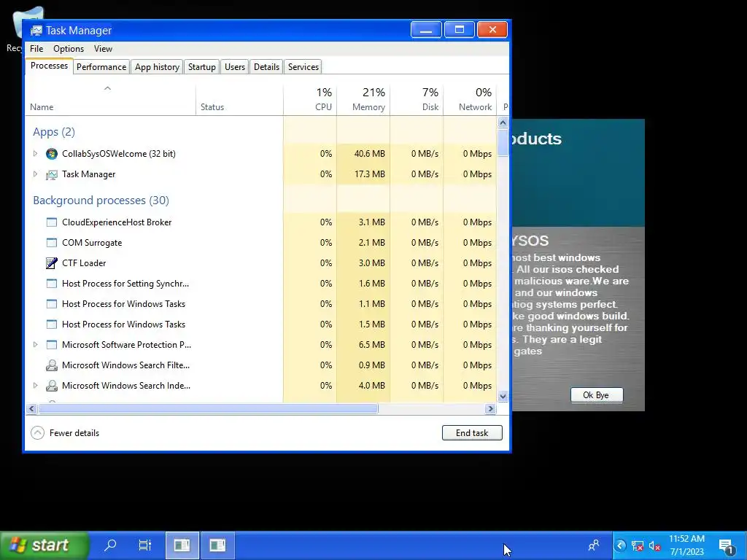
Task: Open the Options menu
Action: [69, 49]
